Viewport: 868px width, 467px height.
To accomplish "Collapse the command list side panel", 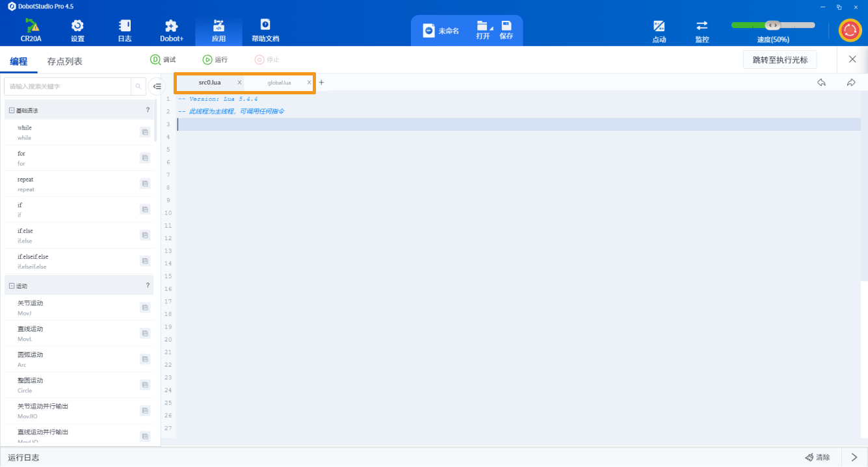I will tap(157, 86).
